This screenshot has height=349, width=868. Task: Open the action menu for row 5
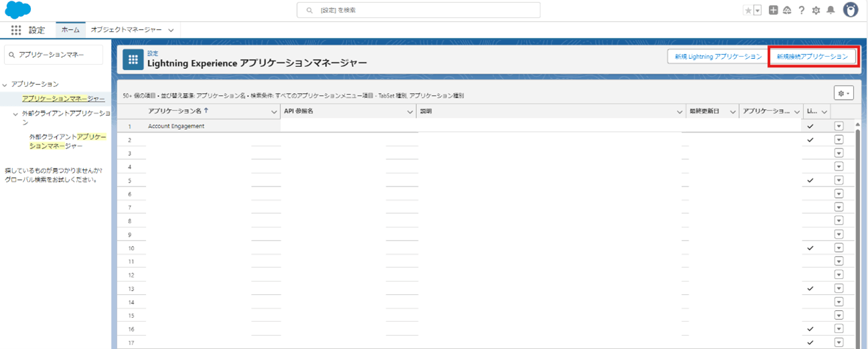pos(839,181)
